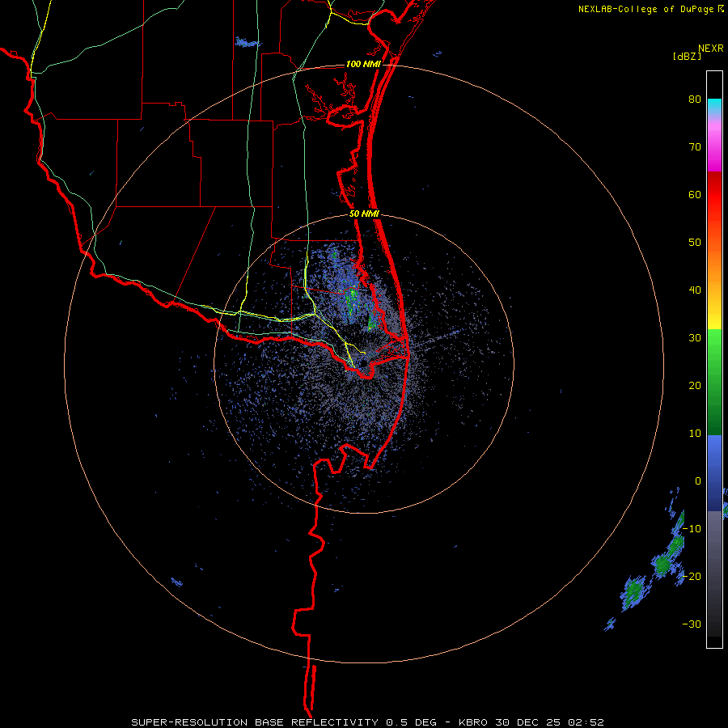Click the NEXLAB-College of DuPage title text

pyautogui.click(x=647, y=9)
